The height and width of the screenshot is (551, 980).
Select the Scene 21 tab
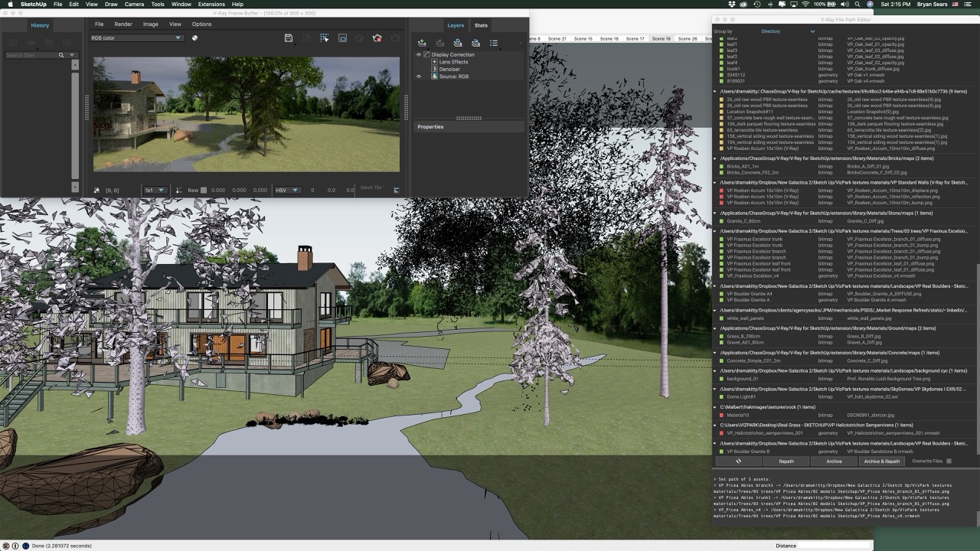(x=557, y=38)
